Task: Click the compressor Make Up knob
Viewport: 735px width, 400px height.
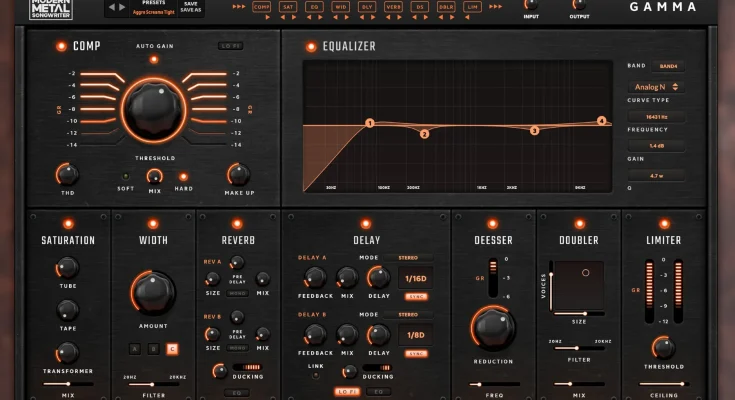Action: [238, 174]
